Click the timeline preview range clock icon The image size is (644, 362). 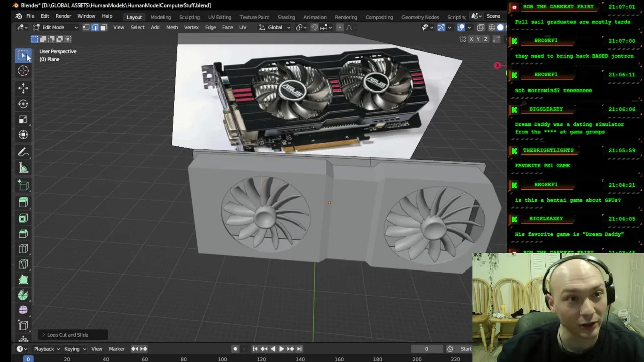click(450, 349)
